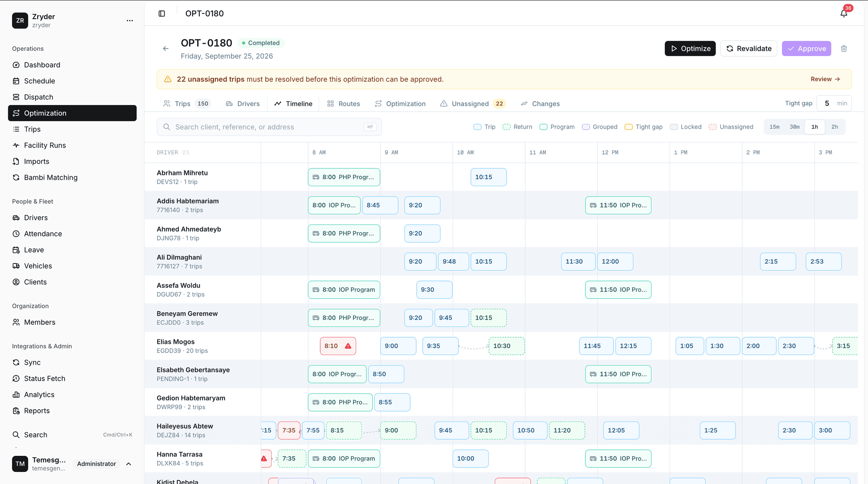Select the Timeline tab

tap(293, 104)
